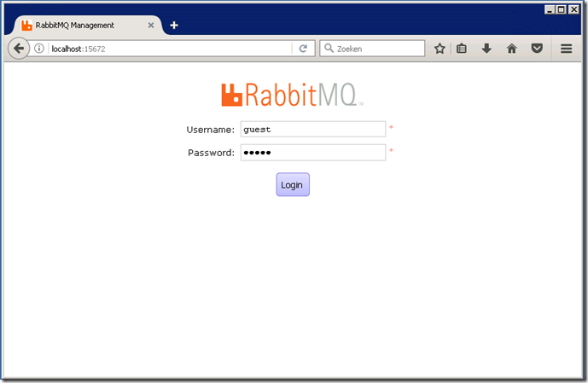Click the Password: label
Screen dimensions: 588x383
[211, 153]
